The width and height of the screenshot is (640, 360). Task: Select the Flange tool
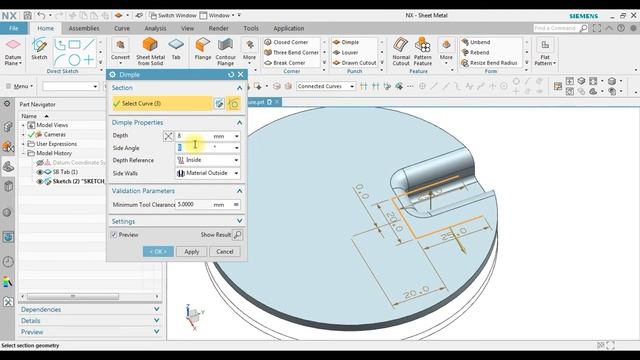202,49
